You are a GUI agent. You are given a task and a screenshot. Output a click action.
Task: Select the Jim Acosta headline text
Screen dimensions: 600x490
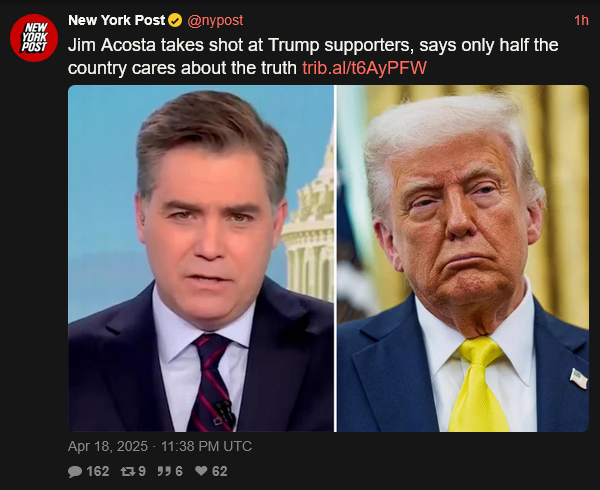[x=313, y=57]
